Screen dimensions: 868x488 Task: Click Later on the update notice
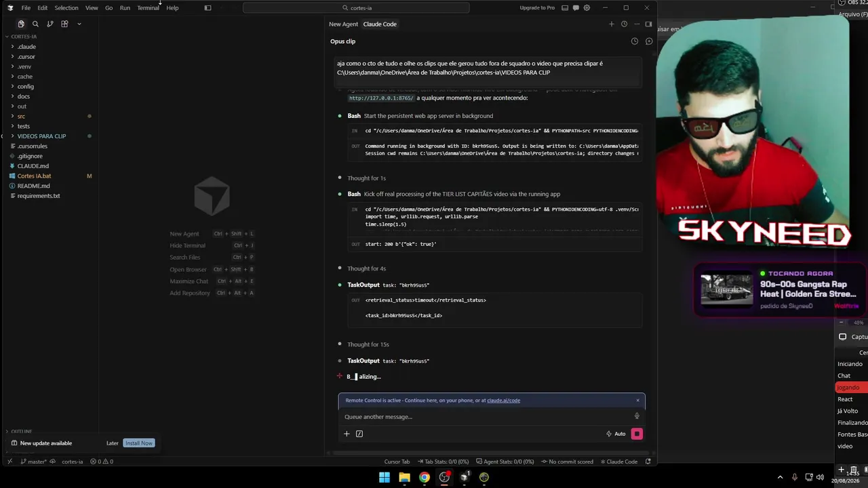[113, 443]
